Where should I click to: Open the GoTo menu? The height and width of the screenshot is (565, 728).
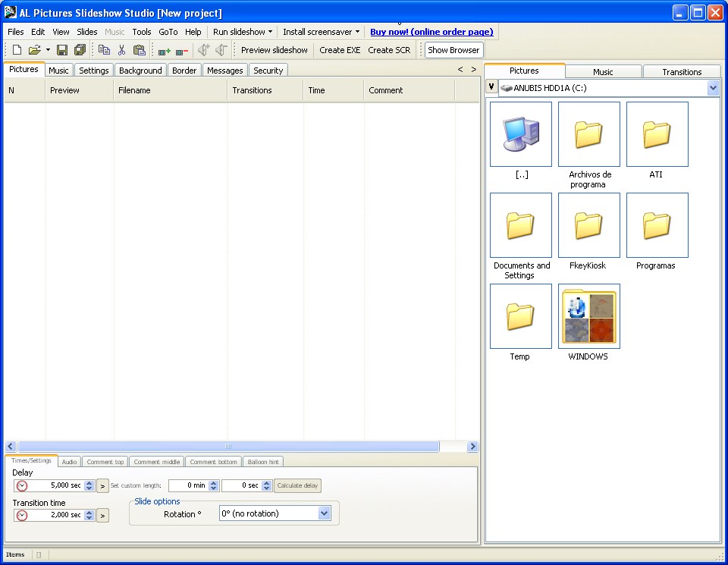click(168, 32)
